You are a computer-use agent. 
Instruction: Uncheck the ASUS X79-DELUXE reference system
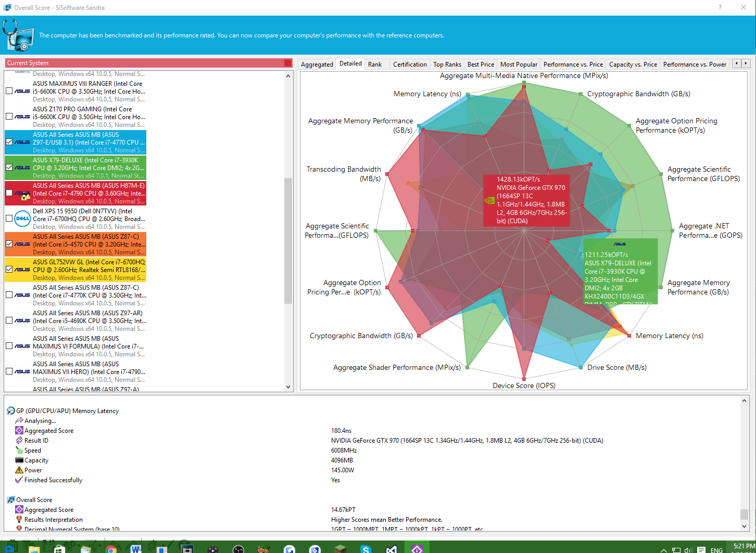point(9,168)
